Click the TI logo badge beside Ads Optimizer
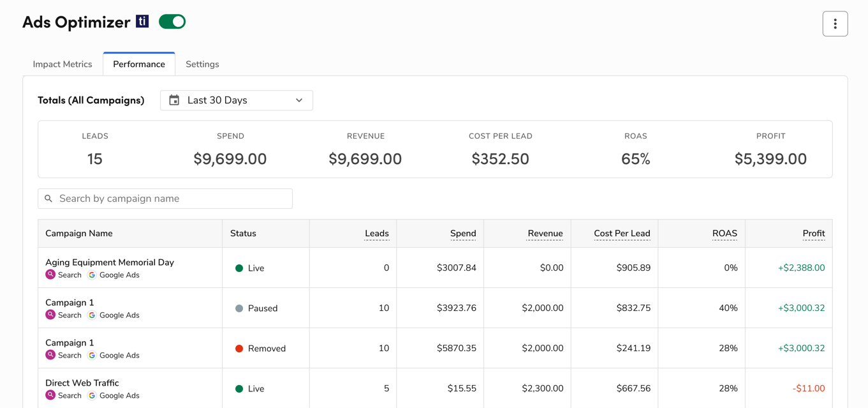Image resolution: width=868 pixels, height=408 pixels. click(x=142, y=22)
